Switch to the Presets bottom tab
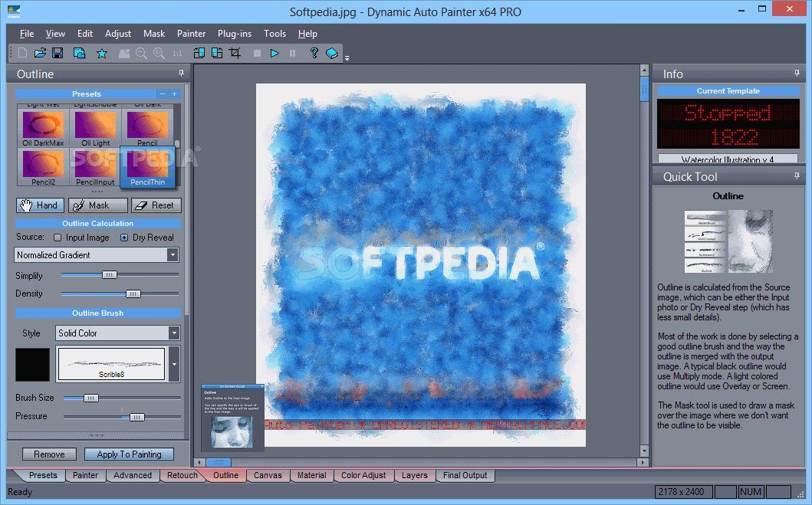 (x=43, y=475)
